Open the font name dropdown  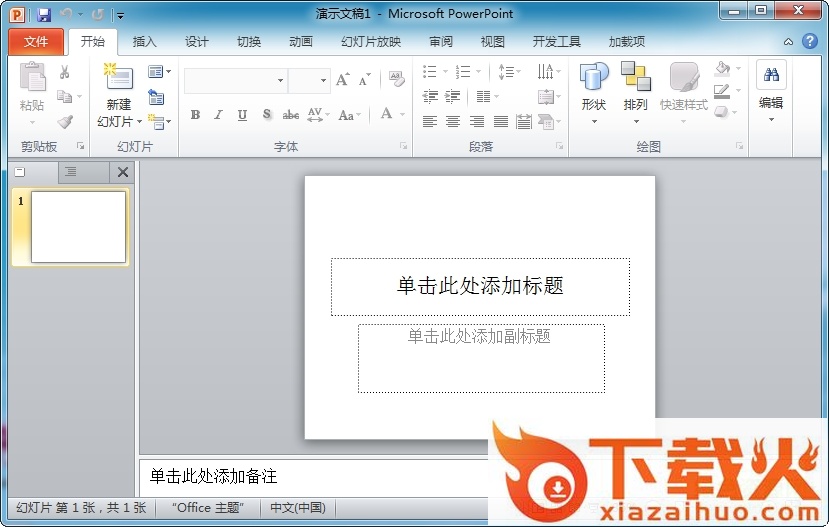click(280, 80)
